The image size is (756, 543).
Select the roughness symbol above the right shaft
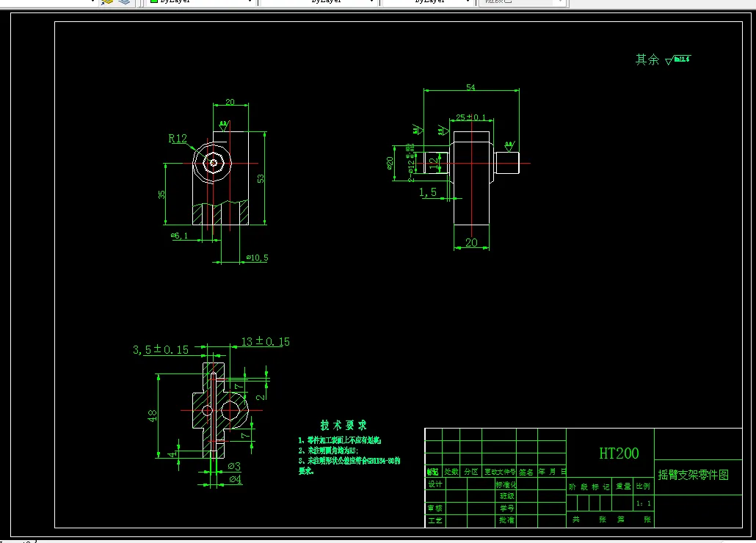[509, 146]
